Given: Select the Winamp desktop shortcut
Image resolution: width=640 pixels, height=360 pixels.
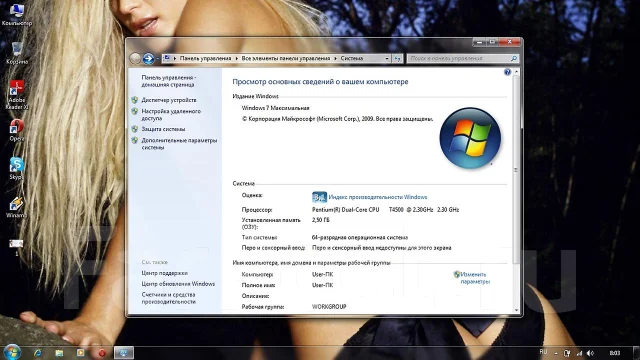Looking at the screenshot, I should [17, 207].
